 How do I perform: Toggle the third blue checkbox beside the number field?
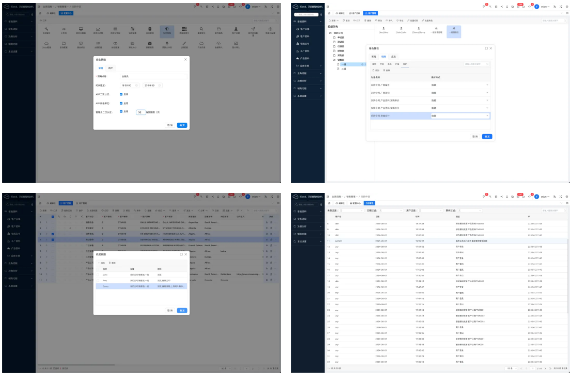click(121, 111)
